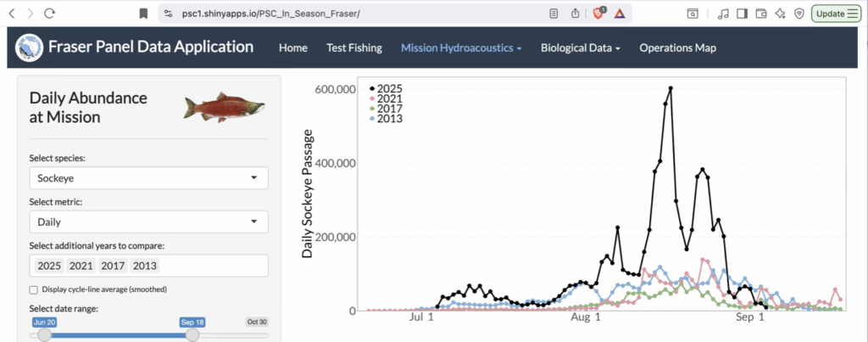
Task: Open reader mode icon in the address bar
Action: click(554, 14)
